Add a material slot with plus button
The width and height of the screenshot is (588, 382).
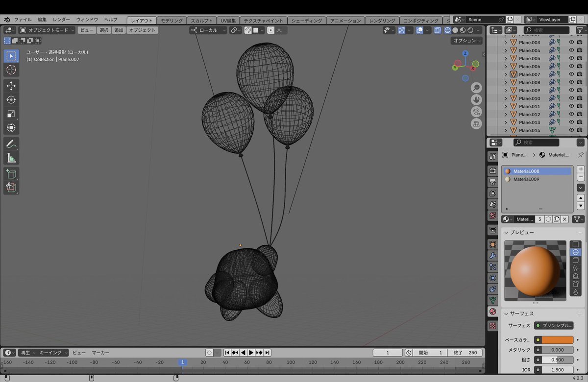coord(581,169)
